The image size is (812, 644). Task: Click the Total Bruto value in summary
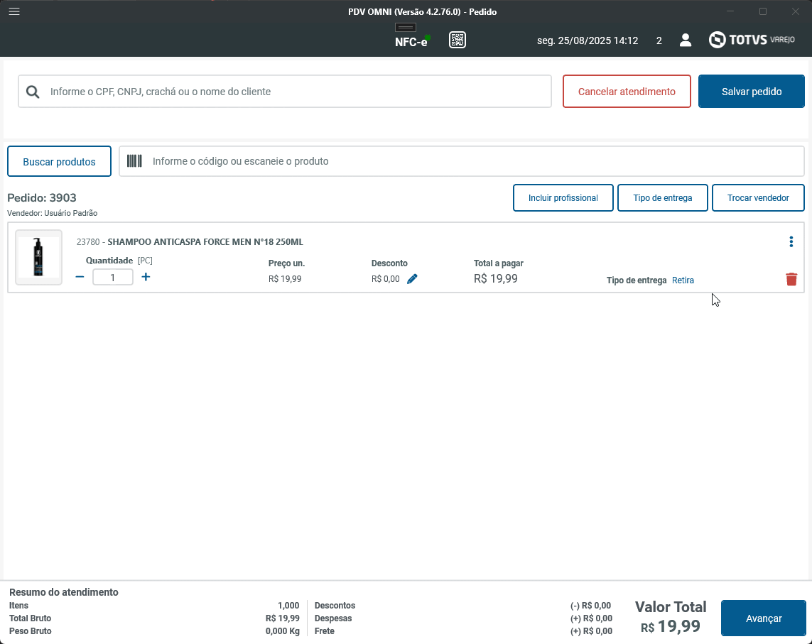click(x=282, y=618)
